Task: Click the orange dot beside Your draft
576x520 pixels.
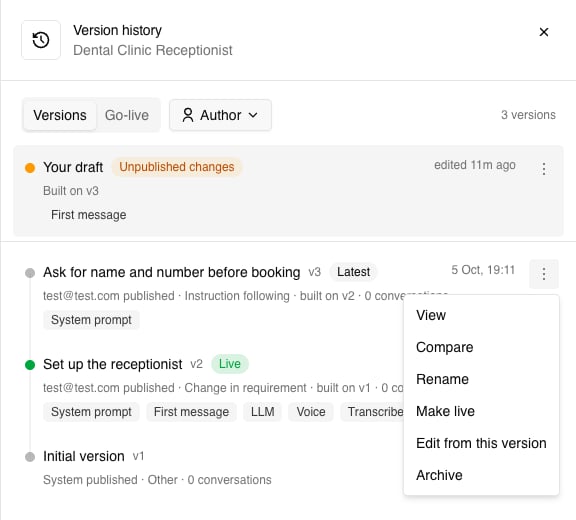Action: (30, 168)
